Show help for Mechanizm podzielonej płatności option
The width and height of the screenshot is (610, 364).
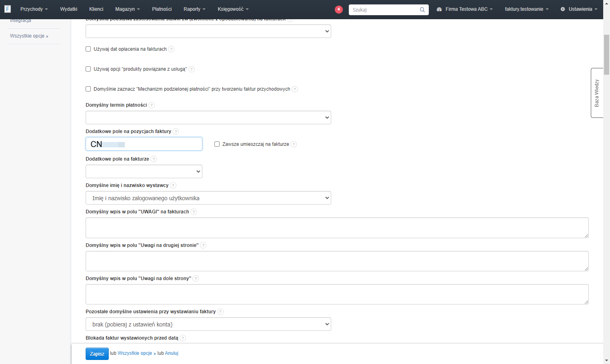point(295,89)
